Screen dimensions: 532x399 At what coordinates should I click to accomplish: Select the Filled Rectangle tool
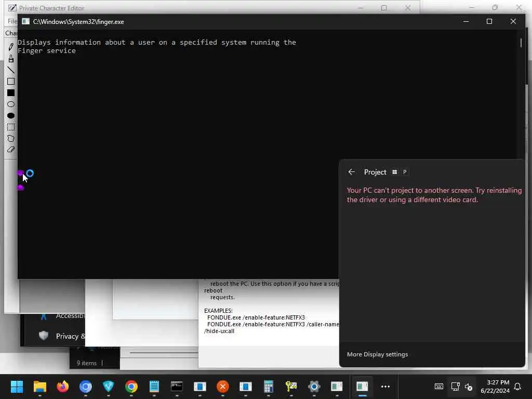pyautogui.click(x=11, y=93)
